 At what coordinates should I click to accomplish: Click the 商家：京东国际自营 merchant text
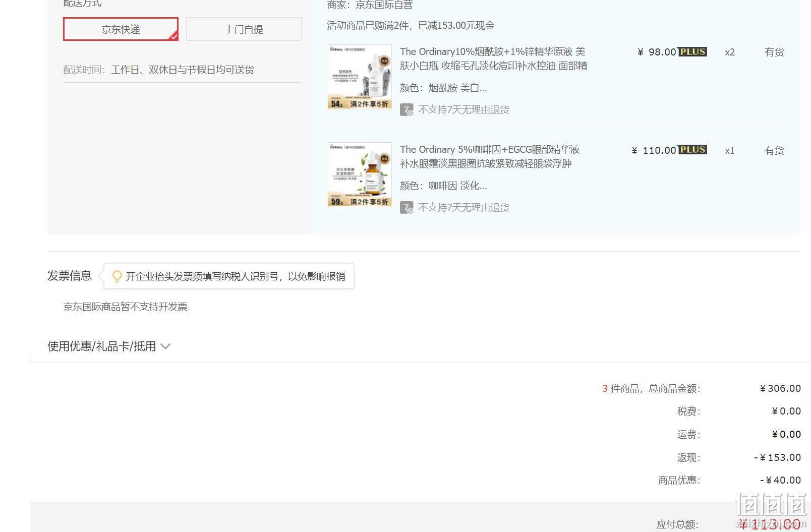(370, 5)
